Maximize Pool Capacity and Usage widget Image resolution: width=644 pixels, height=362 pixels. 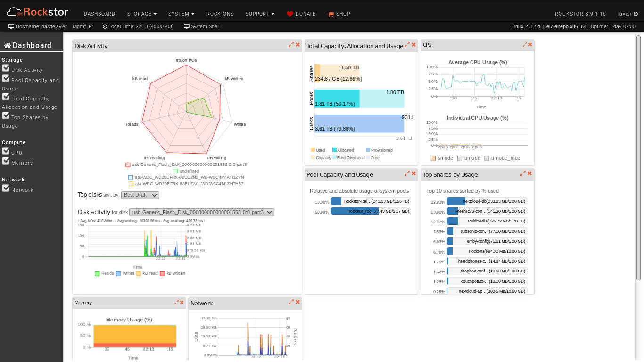(407, 173)
